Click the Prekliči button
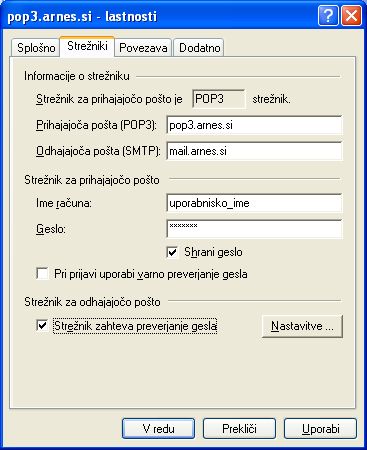This screenshot has height=450, width=367. [239, 429]
